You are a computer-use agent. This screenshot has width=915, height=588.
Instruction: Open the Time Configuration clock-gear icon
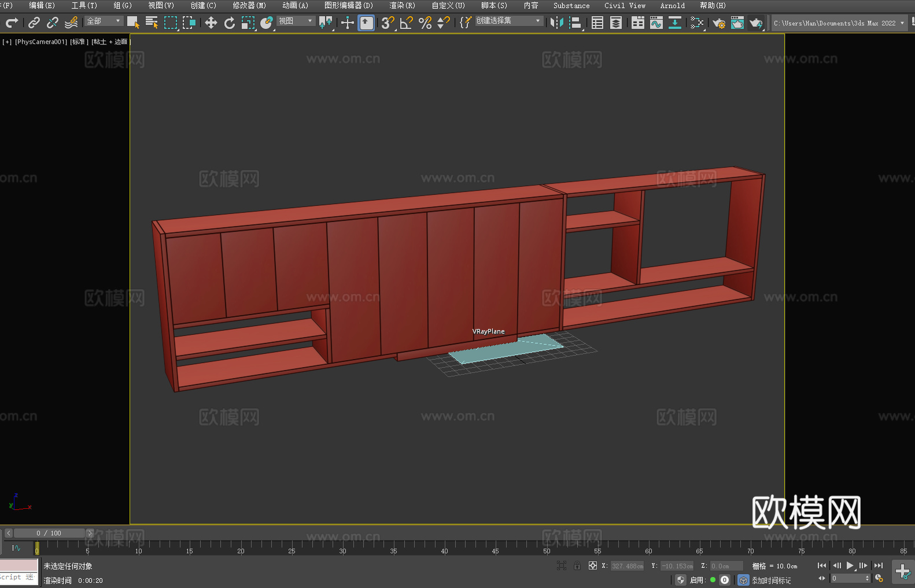(x=879, y=578)
